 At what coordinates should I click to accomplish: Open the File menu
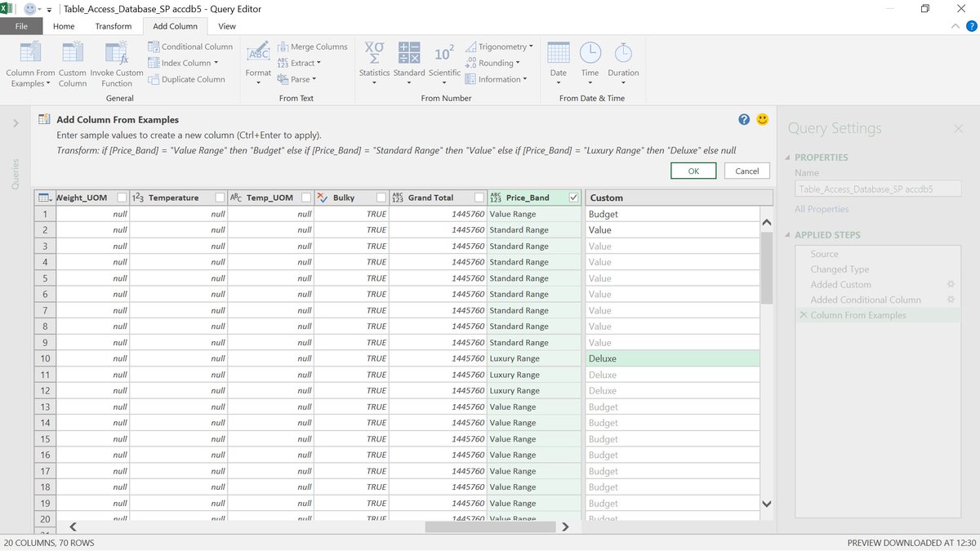point(20,25)
